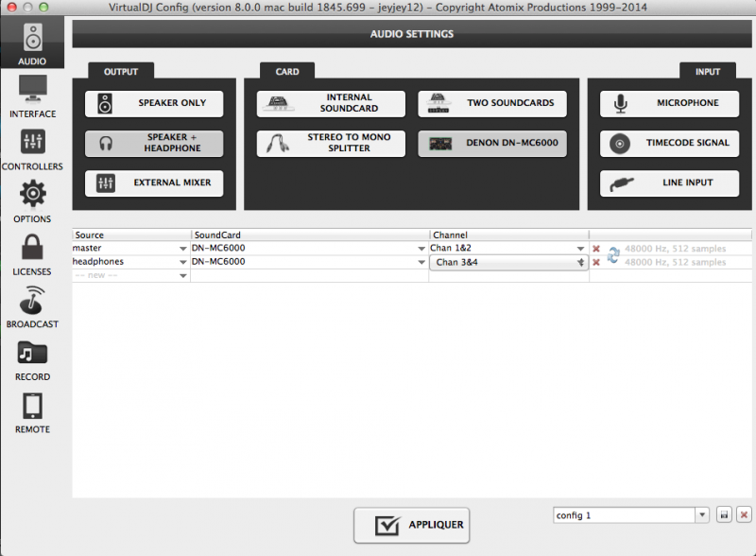
Task: Open source dropdown for headphones row
Action: (x=182, y=262)
